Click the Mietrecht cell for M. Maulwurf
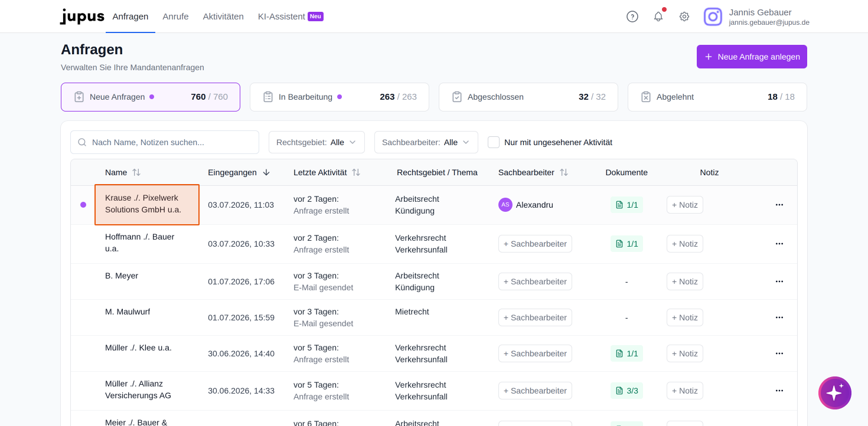Image resolution: width=868 pixels, height=426 pixels. pyautogui.click(x=412, y=312)
